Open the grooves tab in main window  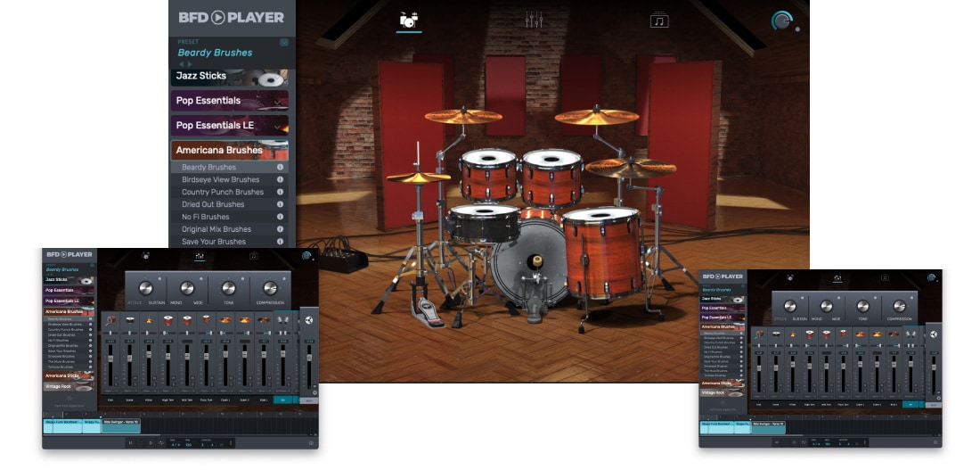(x=659, y=20)
